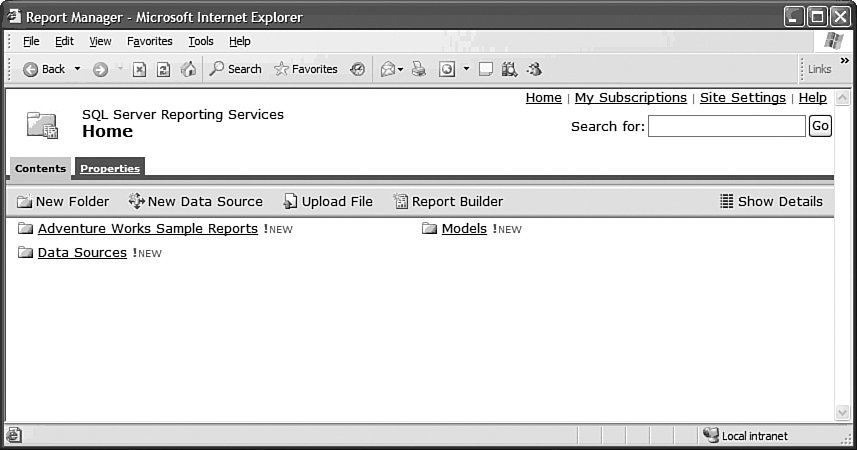Go to the browser Home page icon
The height and width of the screenshot is (450, 857).
point(188,69)
